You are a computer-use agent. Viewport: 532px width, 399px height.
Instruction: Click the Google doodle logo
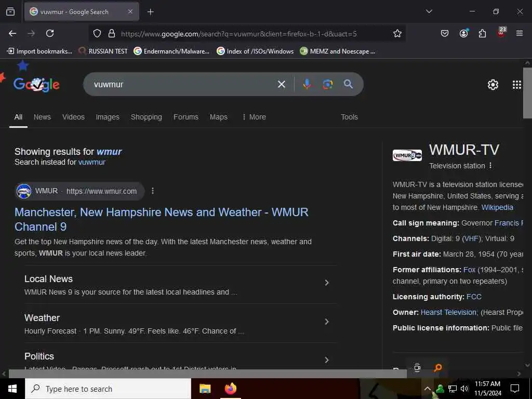click(x=36, y=84)
